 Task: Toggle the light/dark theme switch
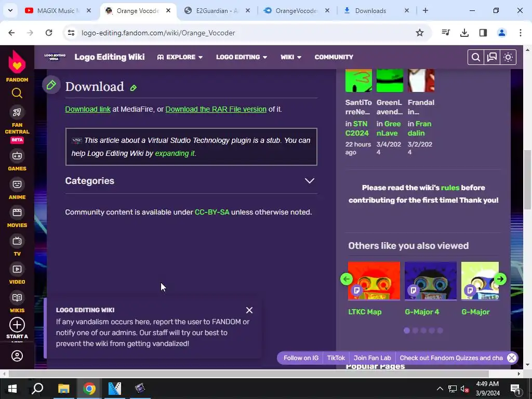(508, 57)
